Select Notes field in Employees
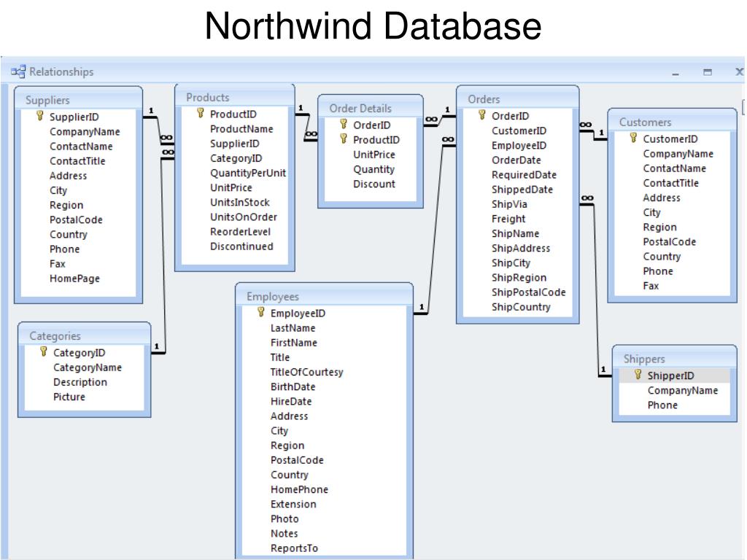The width and height of the screenshot is (747, 560). coord(284,534)
